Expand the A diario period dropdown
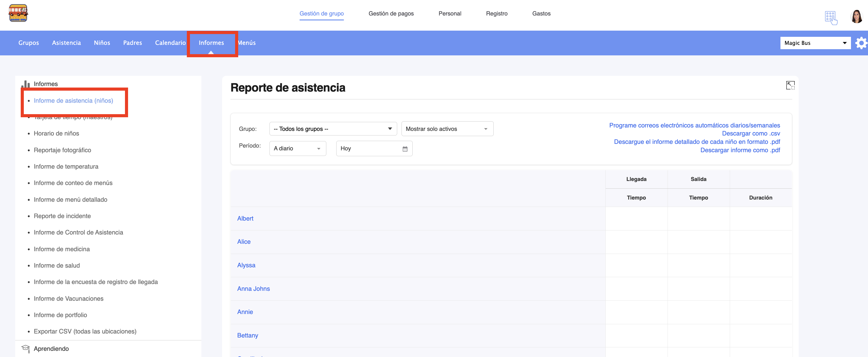 tap(297, 149)
